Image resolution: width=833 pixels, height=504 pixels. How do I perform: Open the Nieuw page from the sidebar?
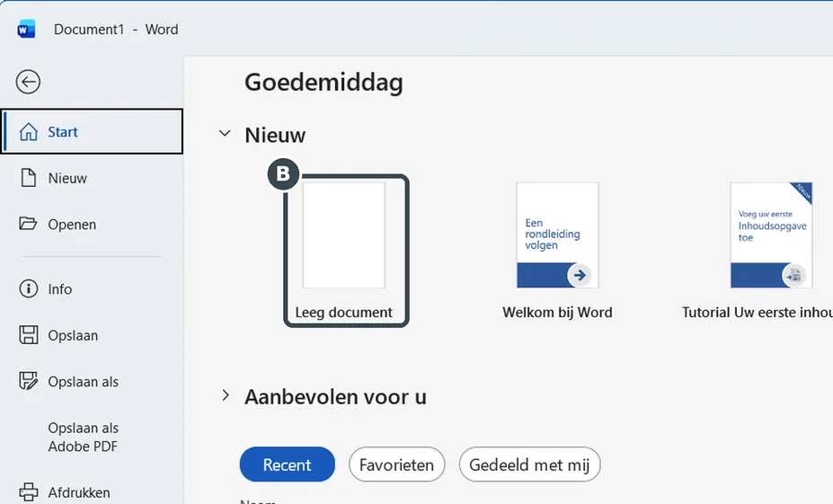coord(92,178)
